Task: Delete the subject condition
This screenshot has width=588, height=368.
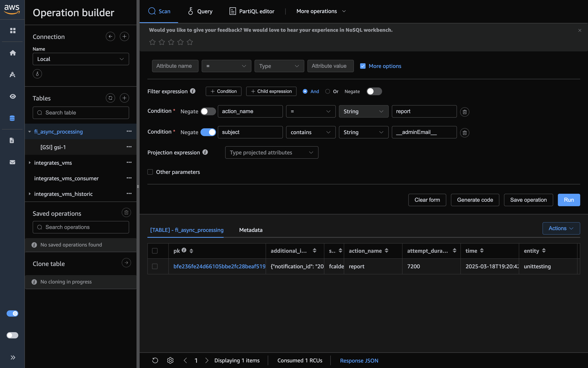Action: [x=465, y=133]
